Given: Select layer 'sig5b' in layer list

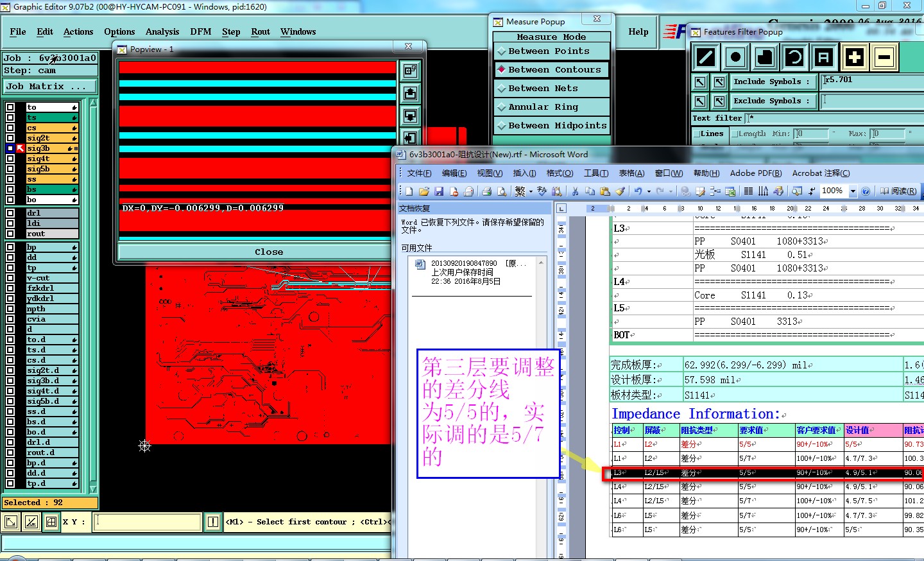Looking at the screenshot, I should click(x=51, y=169).
